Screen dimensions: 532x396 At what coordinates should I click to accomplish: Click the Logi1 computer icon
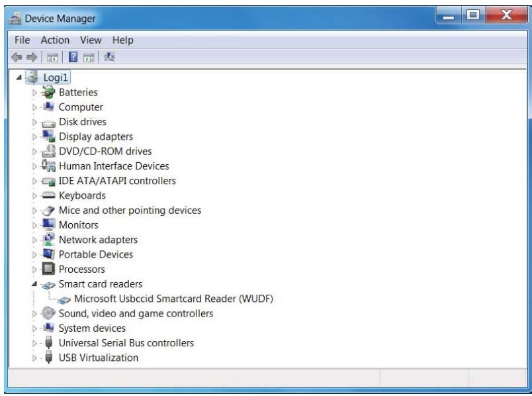[32, 77]
